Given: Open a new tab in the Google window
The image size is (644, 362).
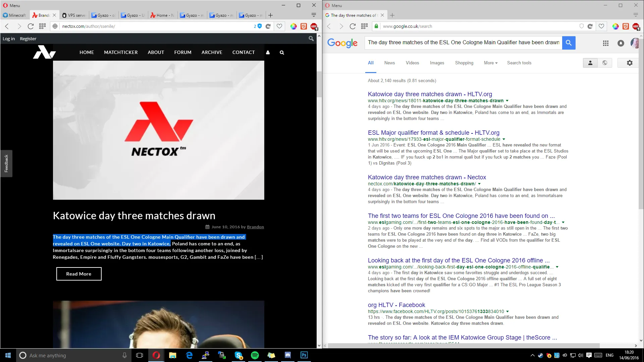Looking at the screenshot, I should [x=392, y=15].
